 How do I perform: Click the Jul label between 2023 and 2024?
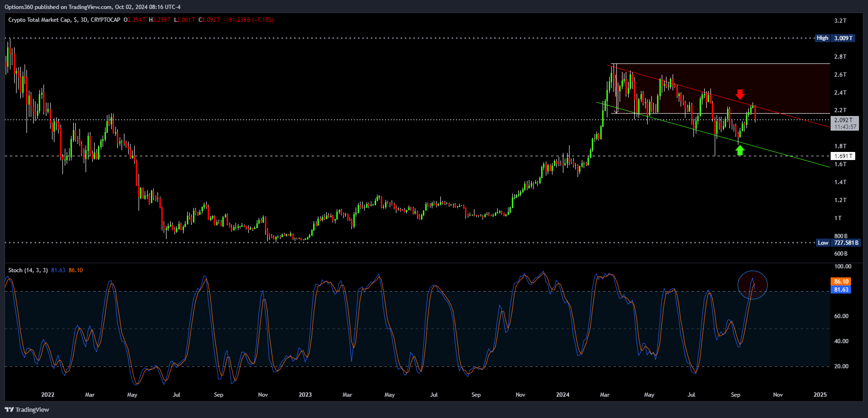click(x=434, y=395)
